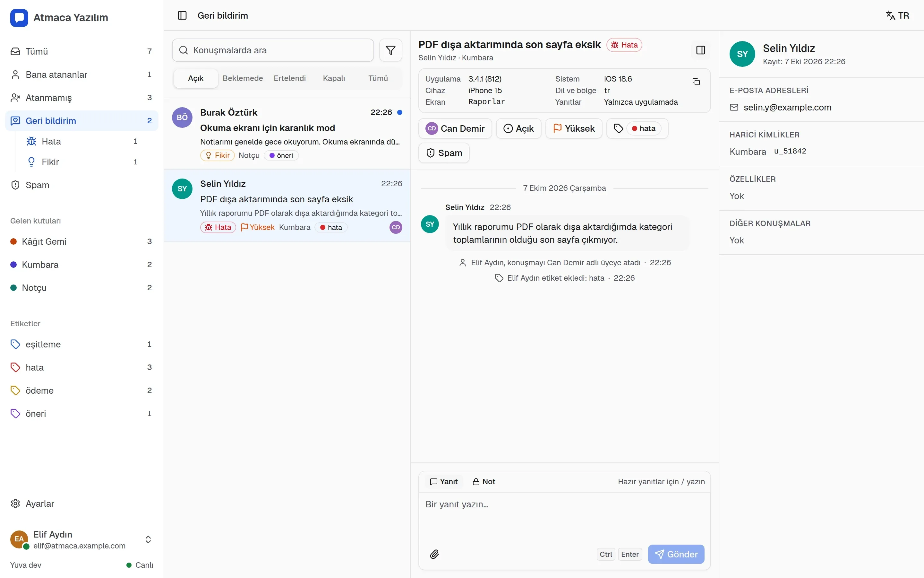Open the Kumbara inbox
This screenshot has width=924, height=578.
82,265
